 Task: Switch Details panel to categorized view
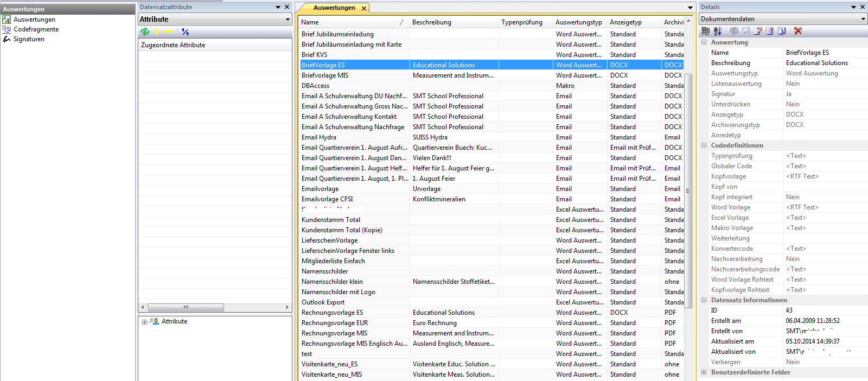click(706, 31)
